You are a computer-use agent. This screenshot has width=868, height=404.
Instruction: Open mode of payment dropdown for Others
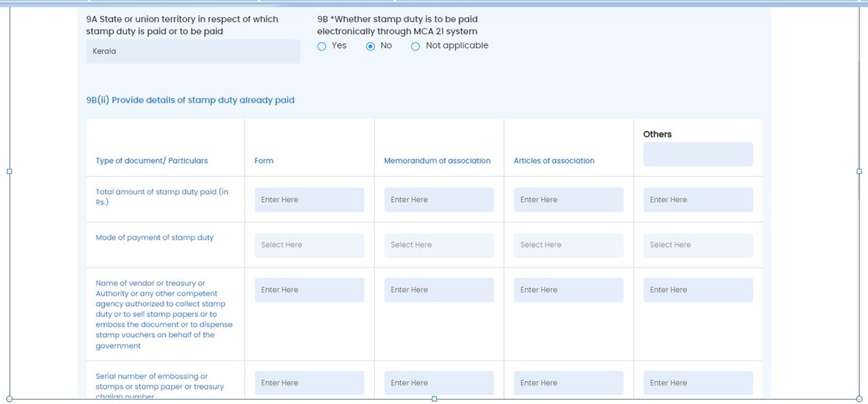(x=698, y=245)
